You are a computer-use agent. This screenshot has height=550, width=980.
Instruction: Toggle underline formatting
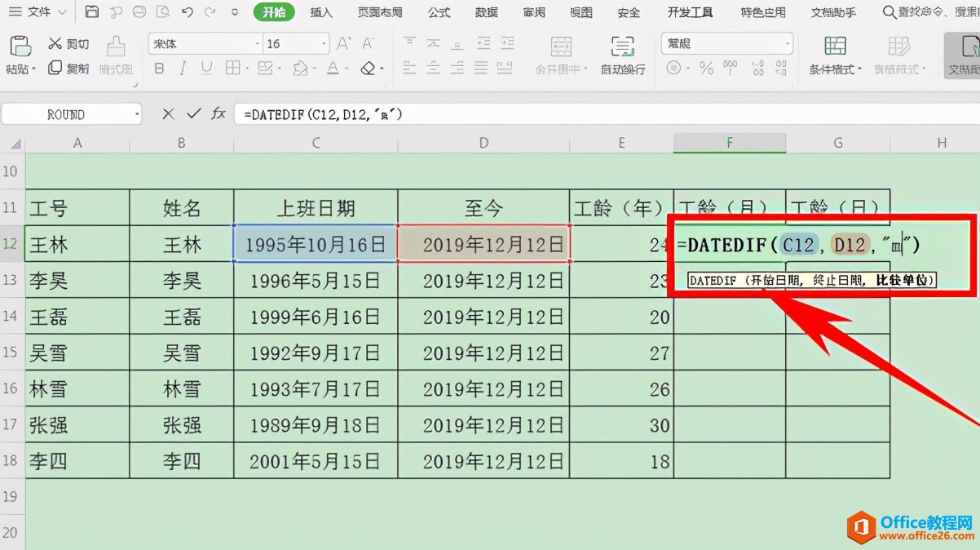click(x=208, y=69)
